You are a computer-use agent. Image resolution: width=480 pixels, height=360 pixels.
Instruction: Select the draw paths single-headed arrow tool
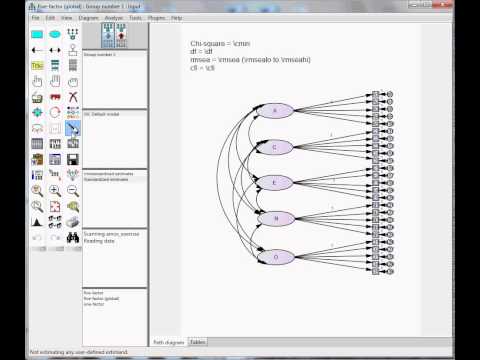tap(37, 50)
